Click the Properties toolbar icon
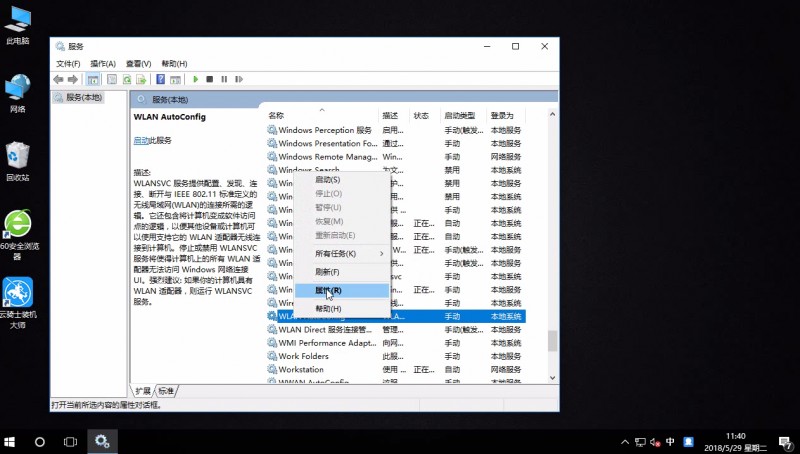The height and width of the screenshot is (454, 800). pyautogui.click(x=112, y=79)
